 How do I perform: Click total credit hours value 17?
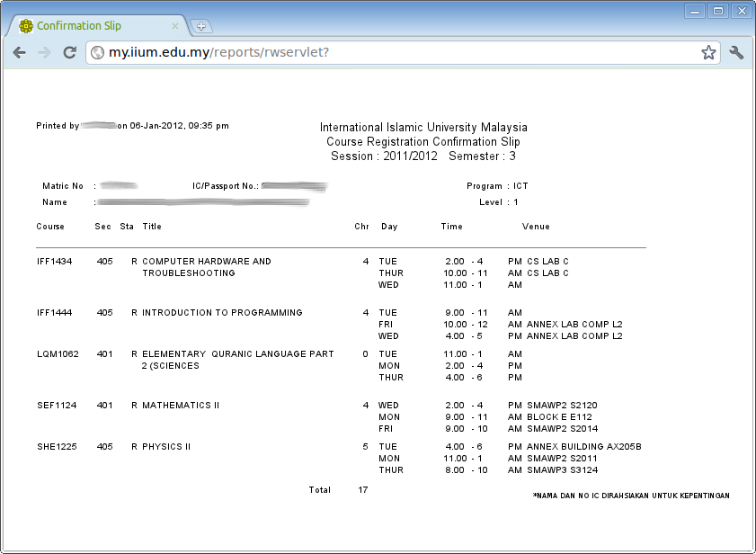(x=363, y=490)
